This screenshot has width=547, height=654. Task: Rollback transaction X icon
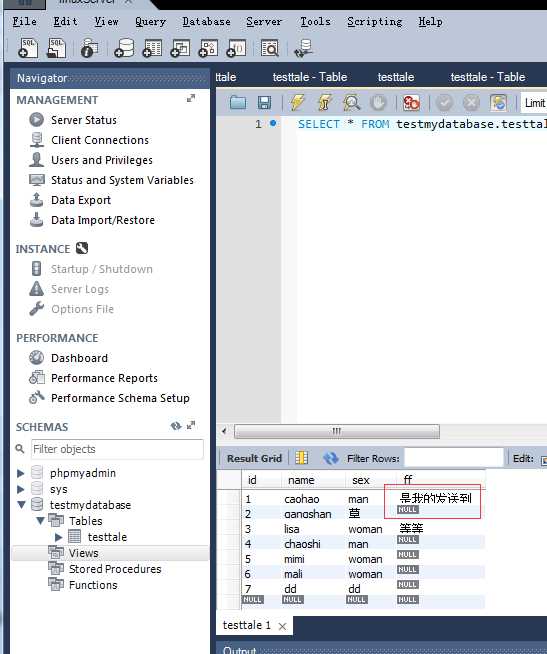pyautogui.click(x=471, y=102)
